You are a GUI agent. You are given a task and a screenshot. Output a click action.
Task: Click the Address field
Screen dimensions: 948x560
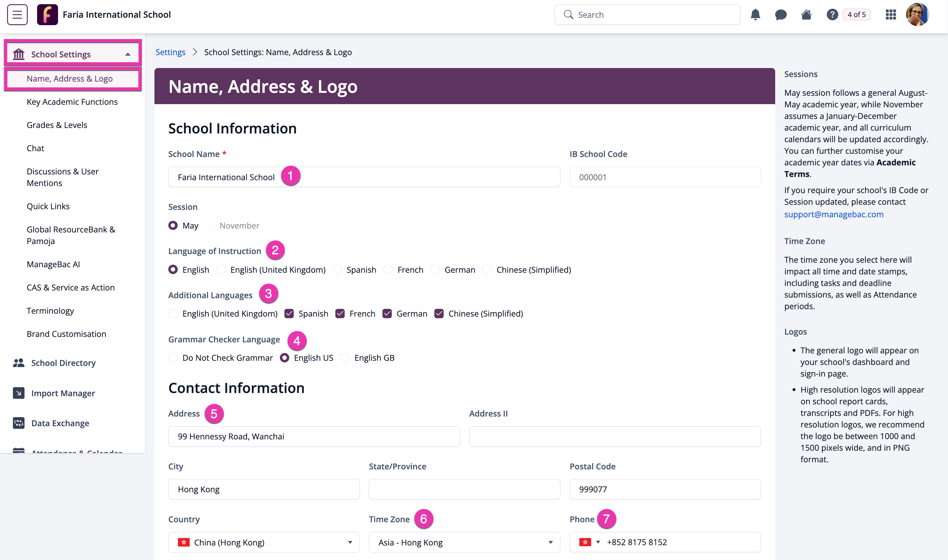coord(314,436)
